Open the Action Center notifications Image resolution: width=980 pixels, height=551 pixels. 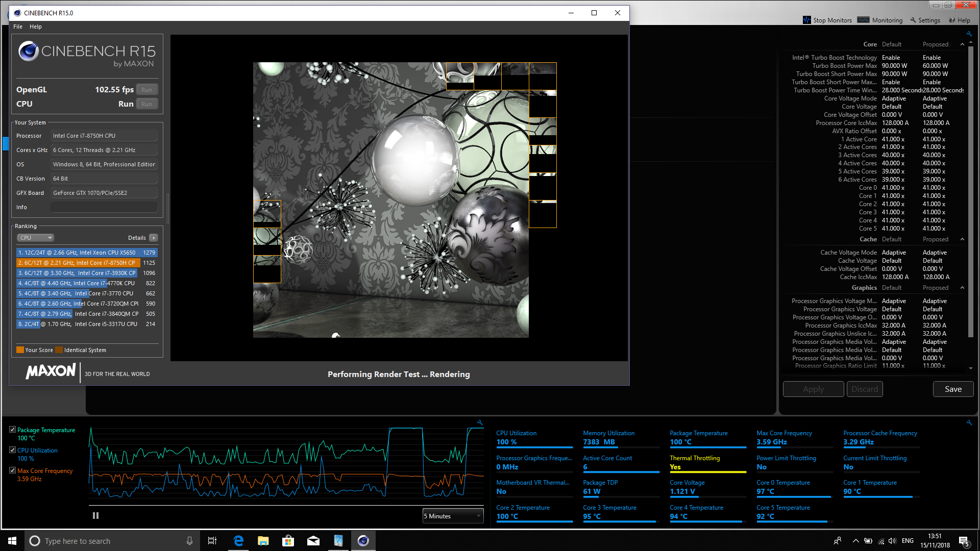964,541
